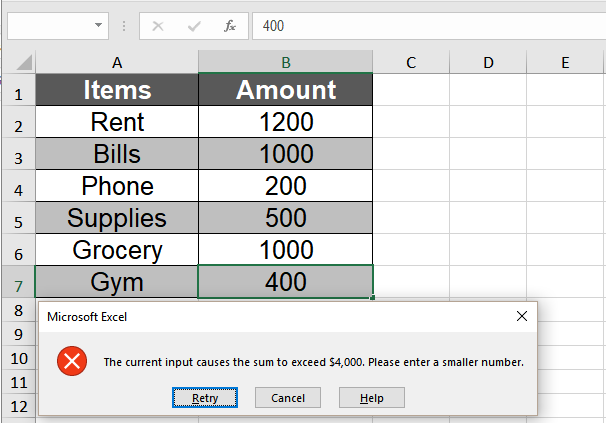
Task: Click Cancel in the Excel error dialog
Action: [x=288, y=398]
